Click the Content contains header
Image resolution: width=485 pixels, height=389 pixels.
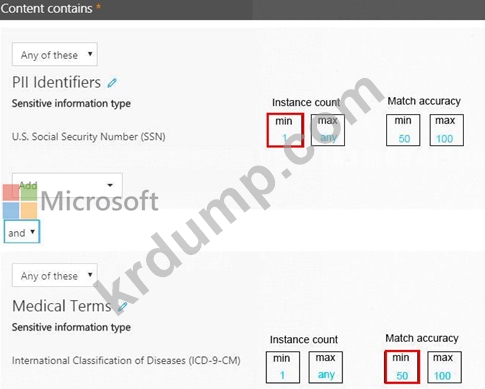(46, 8)
